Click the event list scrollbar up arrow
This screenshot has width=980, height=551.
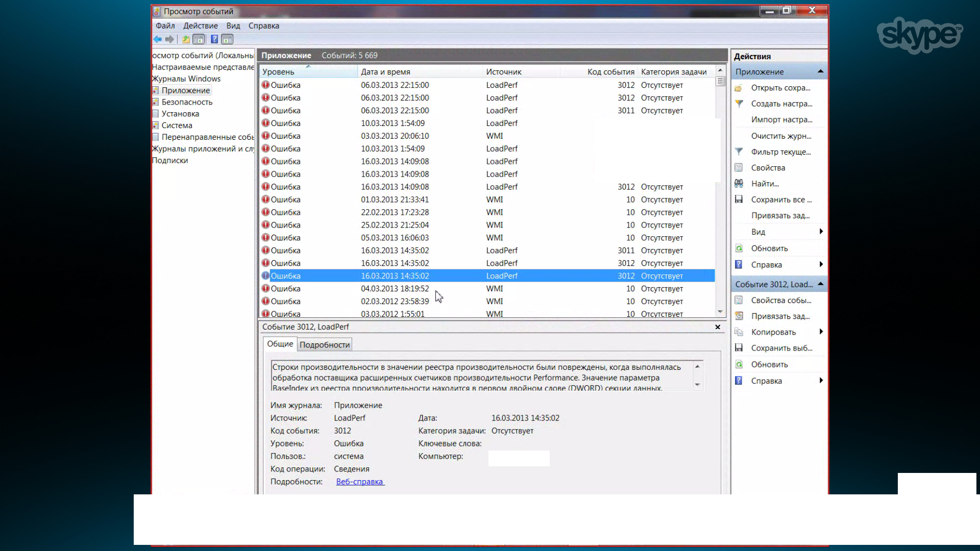click(x=720, y=70)
